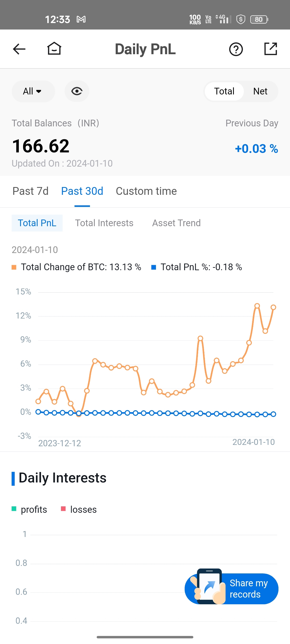The image size is (290, 644).
Task: Tap the shield dollar status icon
Action: point(241,19)
